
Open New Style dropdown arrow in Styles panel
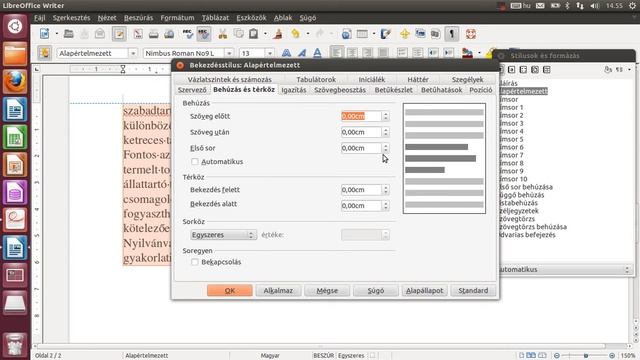(x=629, y=70)
